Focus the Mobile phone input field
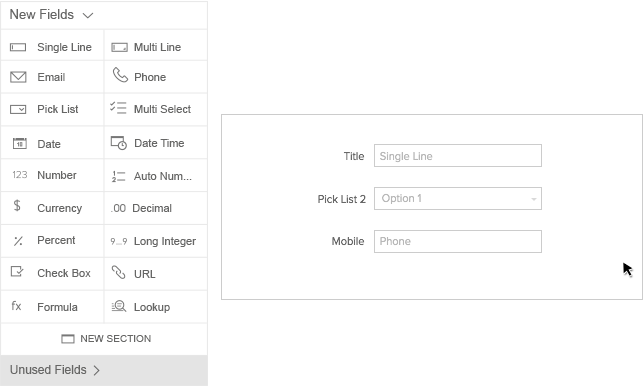 pos(458,241)
